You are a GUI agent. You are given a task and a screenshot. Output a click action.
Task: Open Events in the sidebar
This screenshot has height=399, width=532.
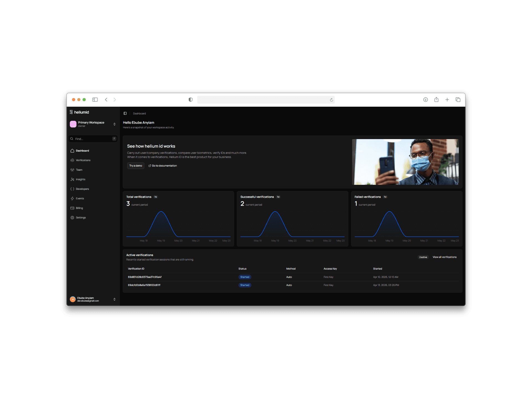93,198
